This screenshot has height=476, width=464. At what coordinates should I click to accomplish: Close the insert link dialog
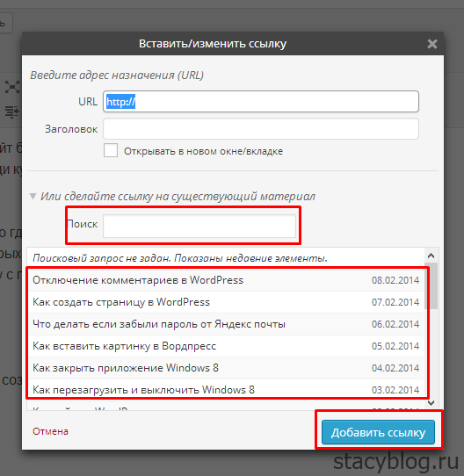point(431,44)
